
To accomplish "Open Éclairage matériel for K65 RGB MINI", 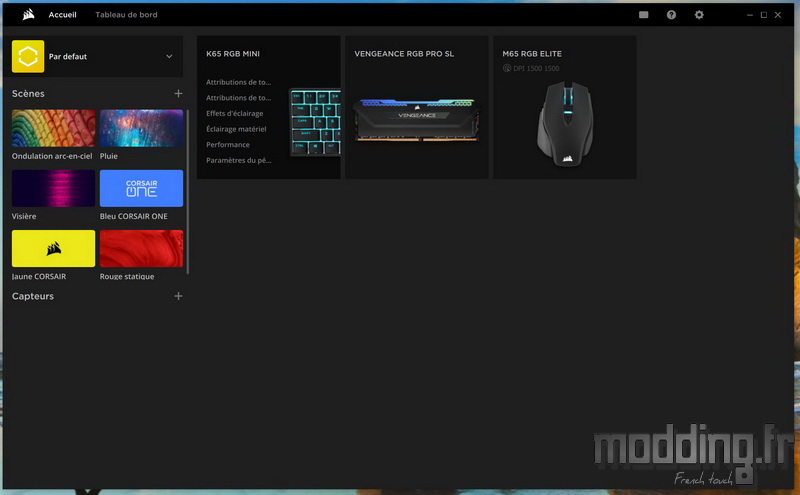I will coord(236,129).
